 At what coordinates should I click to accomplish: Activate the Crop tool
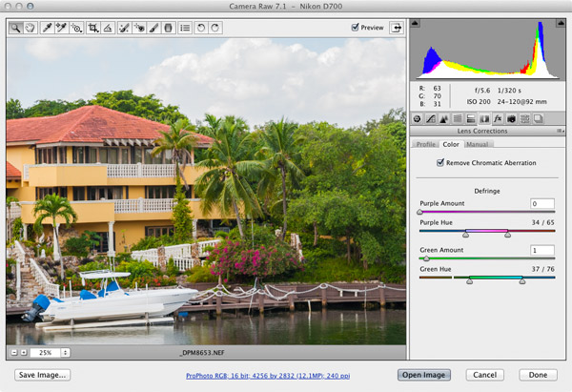pyautogui.click(x=93, y=29)
